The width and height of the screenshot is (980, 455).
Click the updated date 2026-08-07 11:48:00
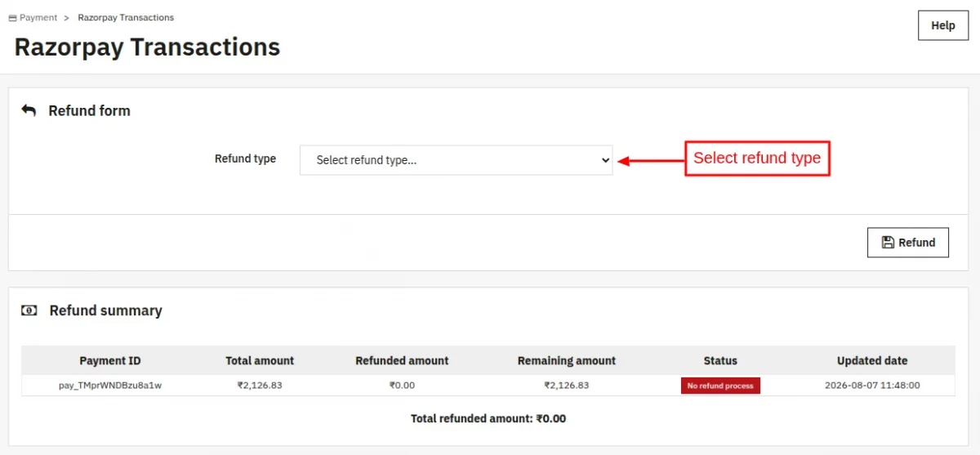tap(872, 386)
